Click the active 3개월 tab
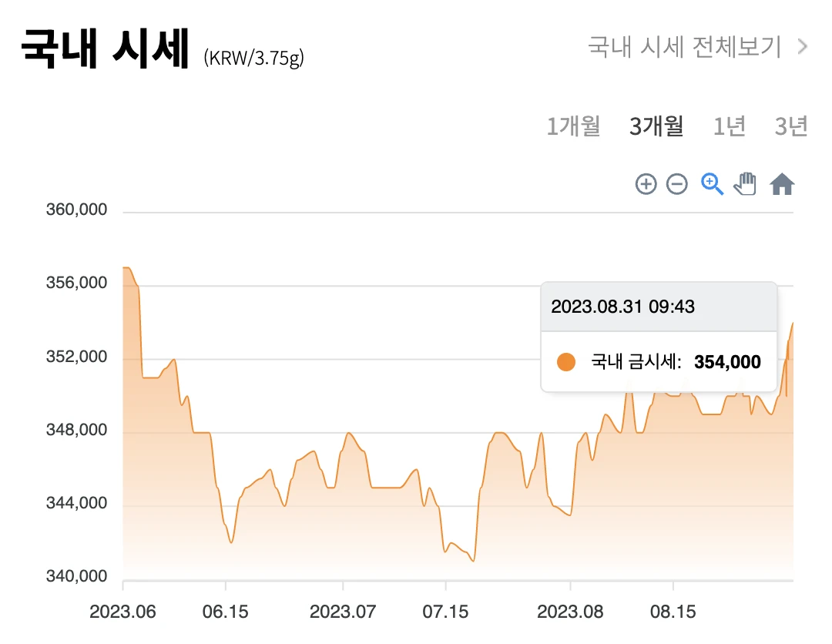 656,126
